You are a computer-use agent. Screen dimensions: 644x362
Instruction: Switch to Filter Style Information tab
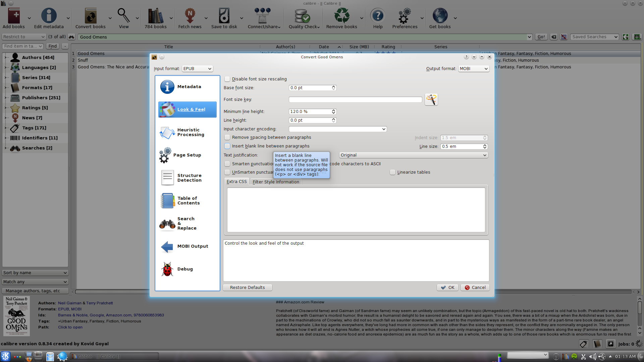(276, 182)
